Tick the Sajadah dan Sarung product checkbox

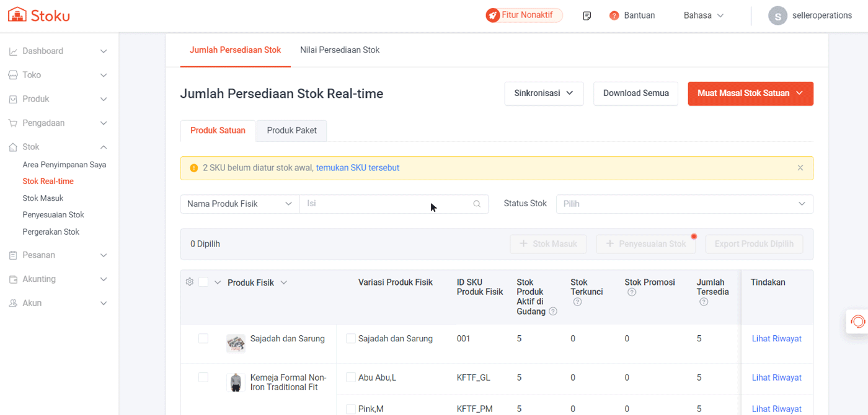tap(203, 339)
